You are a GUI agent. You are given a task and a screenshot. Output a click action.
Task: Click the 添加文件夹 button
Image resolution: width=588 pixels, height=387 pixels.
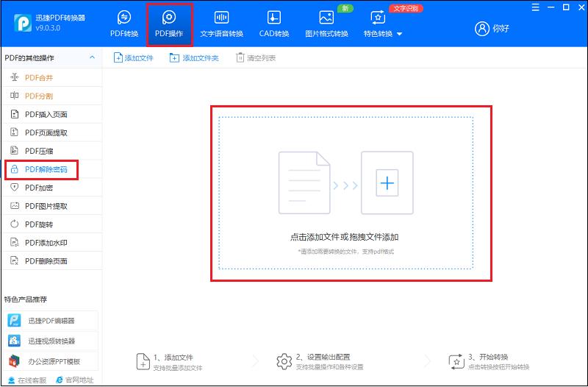pyautogui.click(x=194, y=58)
